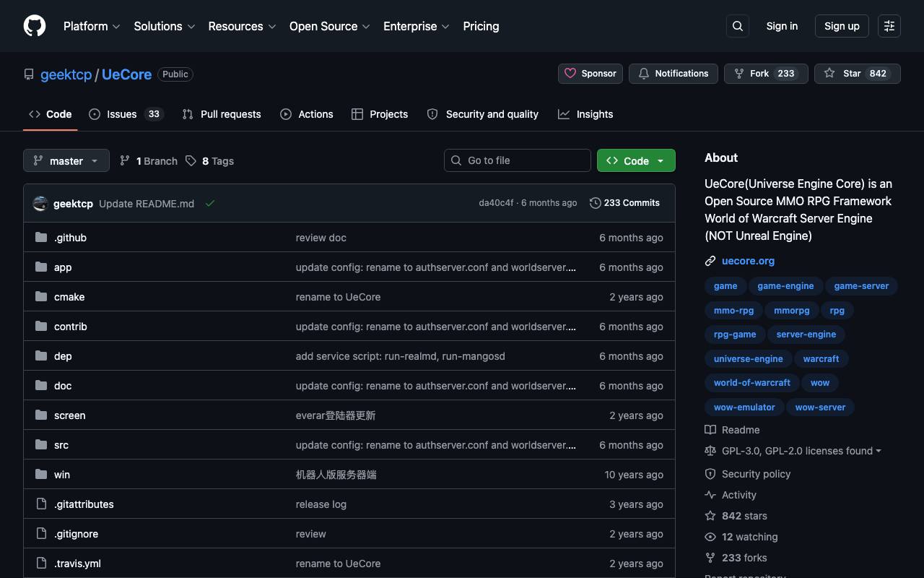Screen dimensions: 924x578
Task: View the 8 Tags link
Action: (210, 160)
